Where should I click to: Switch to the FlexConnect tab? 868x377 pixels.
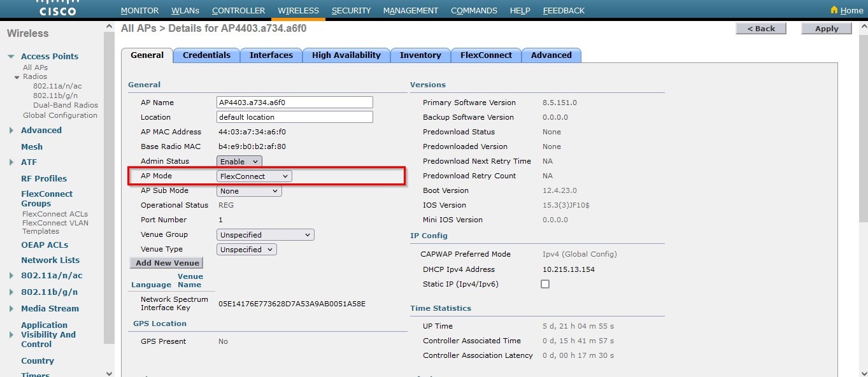pyautogui.click(x=486, y=55)
